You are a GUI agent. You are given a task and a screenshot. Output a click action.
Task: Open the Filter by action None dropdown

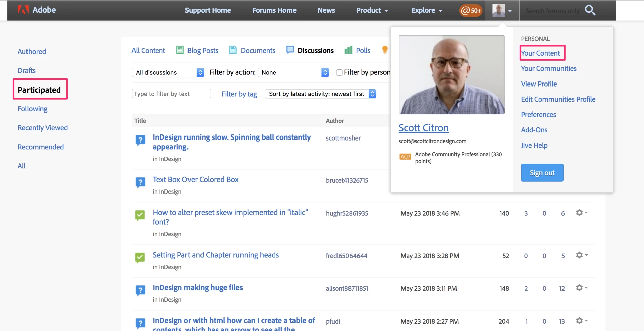click(293, 72)
